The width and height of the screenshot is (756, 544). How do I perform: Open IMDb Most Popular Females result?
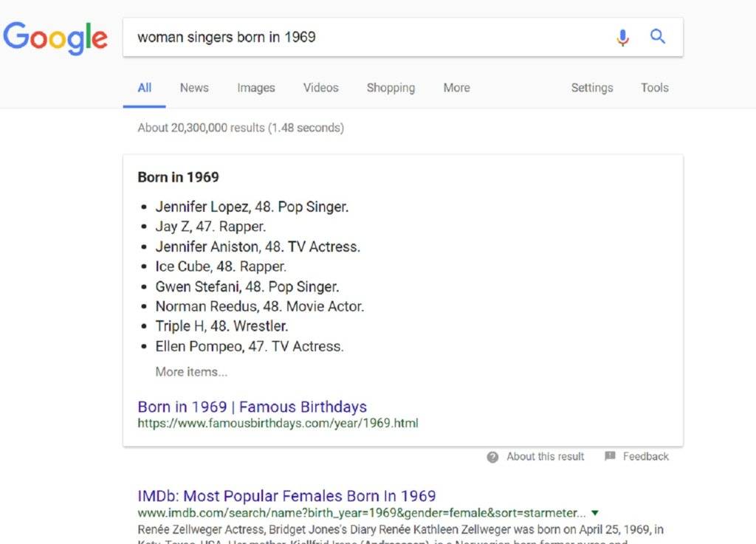[286, 496]
